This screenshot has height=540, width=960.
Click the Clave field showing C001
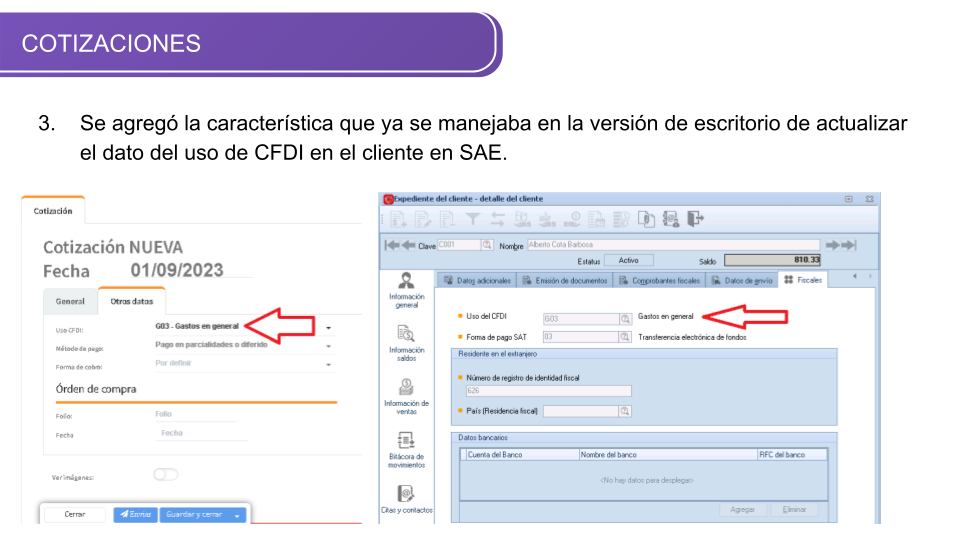[x=459, y=245]
